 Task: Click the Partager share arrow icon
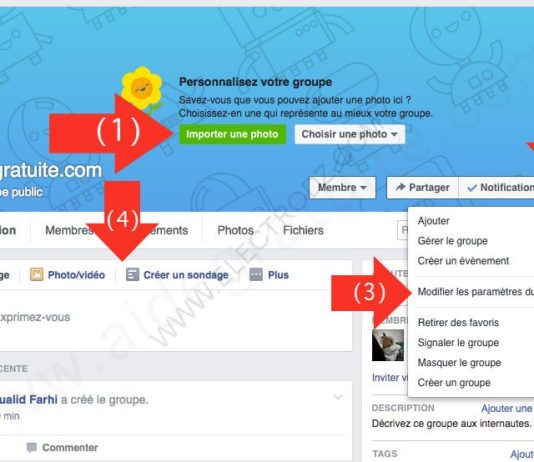(400, 187)
